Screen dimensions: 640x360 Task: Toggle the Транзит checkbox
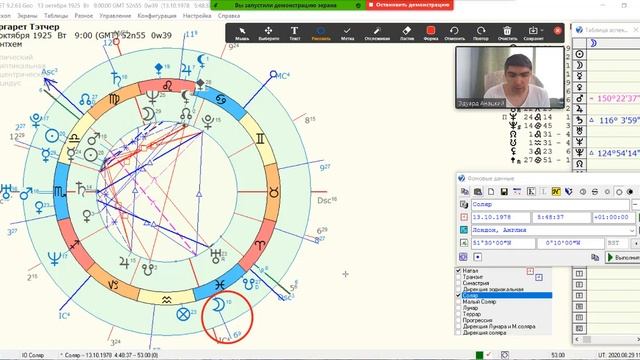[458, 277]
